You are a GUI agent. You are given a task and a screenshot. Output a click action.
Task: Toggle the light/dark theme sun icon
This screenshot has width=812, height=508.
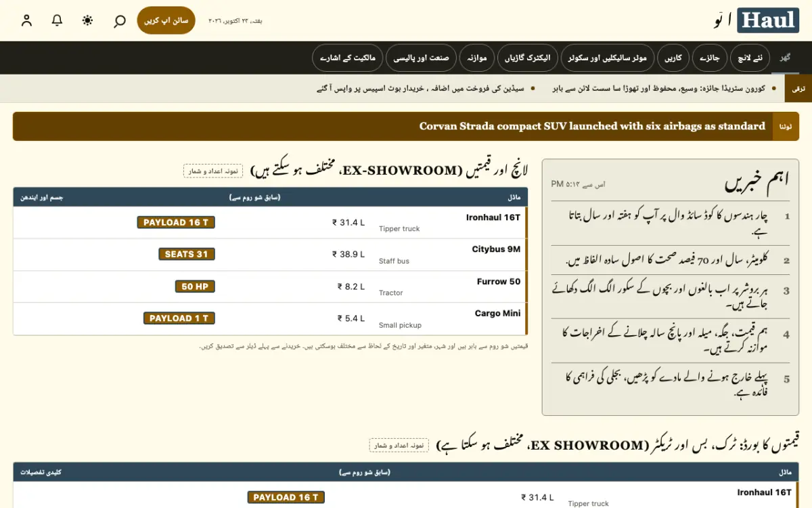[88, 20]
